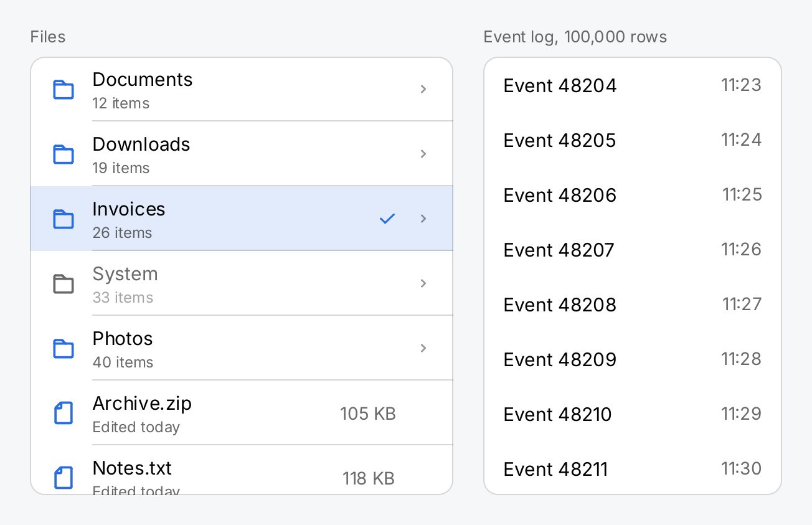
Task: Open Invoices via its right chevron
Action: point(423,219)
